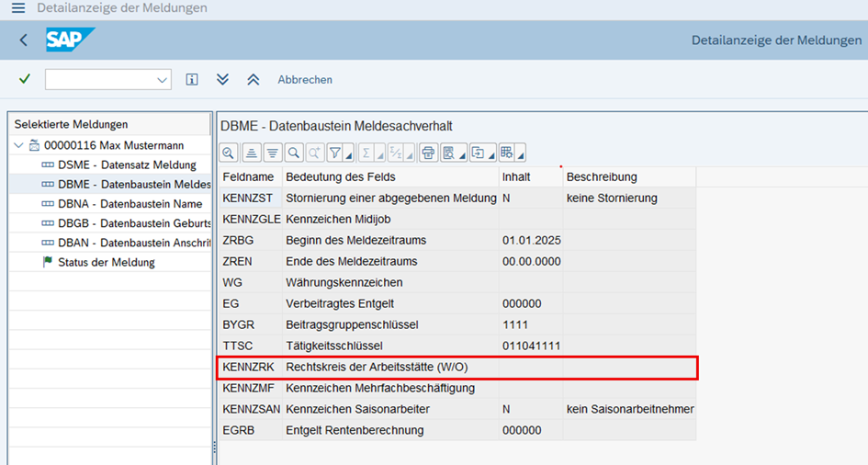Click the double up arrow icon
This screenshot has height=465, width=868.
(253, 80)
